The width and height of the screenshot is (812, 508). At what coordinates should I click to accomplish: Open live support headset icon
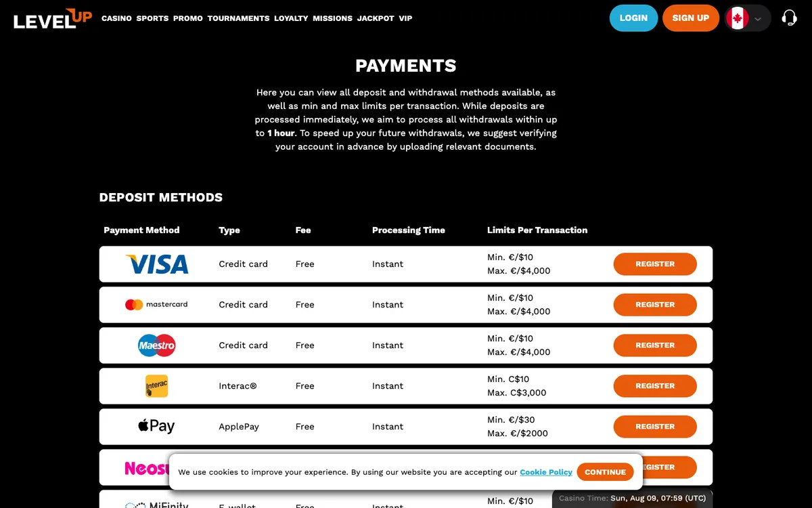click(x=789, y=18)
